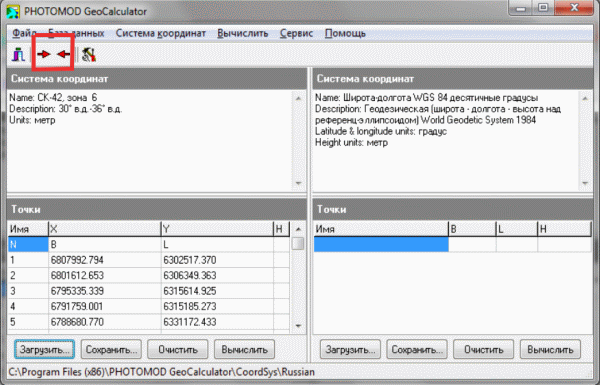
Task: Select cell 6795335.339 in row 3
Action: point(104,291)
